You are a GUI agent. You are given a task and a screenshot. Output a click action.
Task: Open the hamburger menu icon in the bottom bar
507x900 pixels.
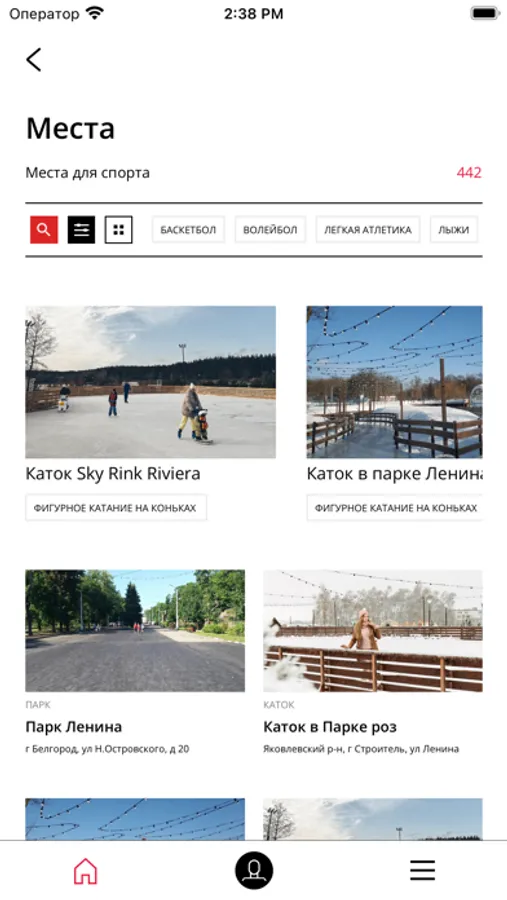click(x=423, y=871)
